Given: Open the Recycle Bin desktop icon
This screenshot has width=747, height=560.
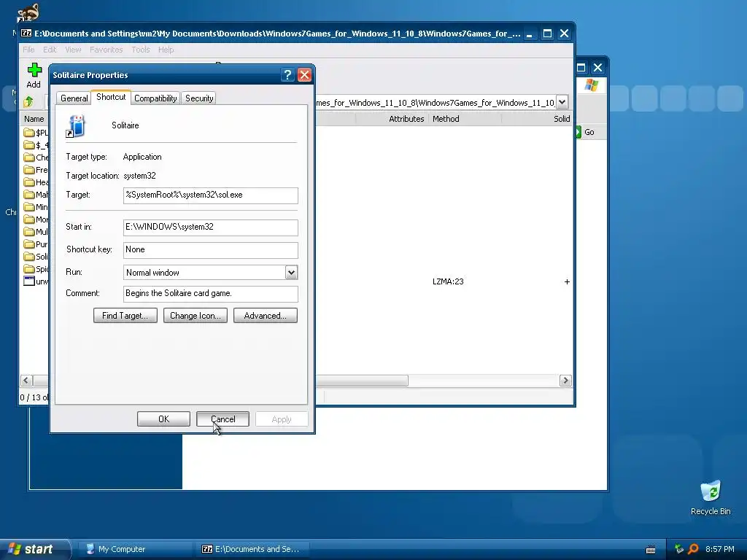Looking at the screenshot, I should click(711, 491).
